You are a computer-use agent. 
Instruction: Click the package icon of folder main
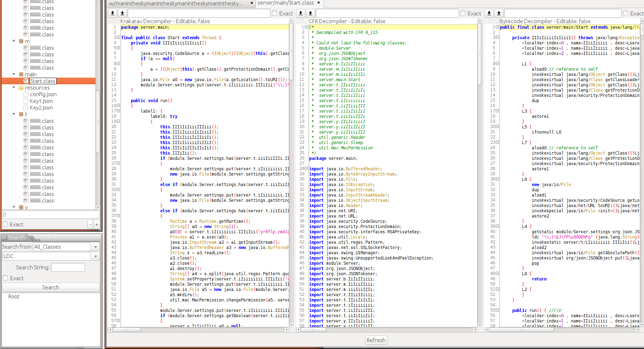click(21, 74)
